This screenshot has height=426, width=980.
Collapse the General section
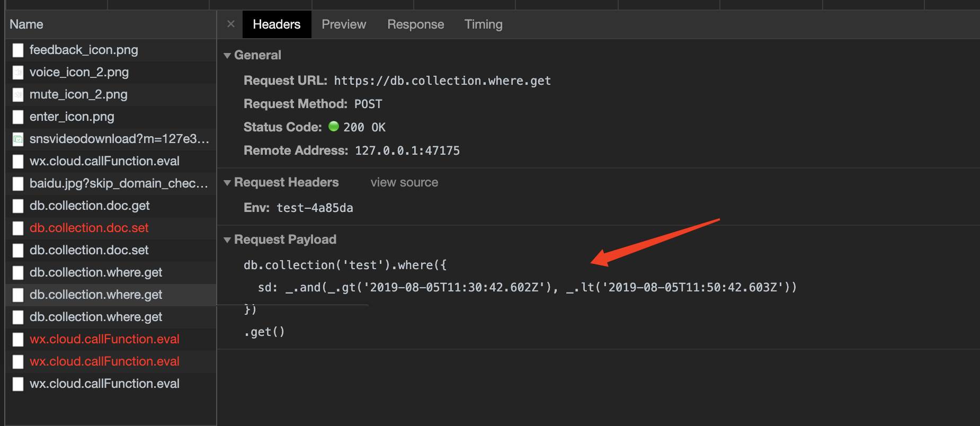coord(227,56)
